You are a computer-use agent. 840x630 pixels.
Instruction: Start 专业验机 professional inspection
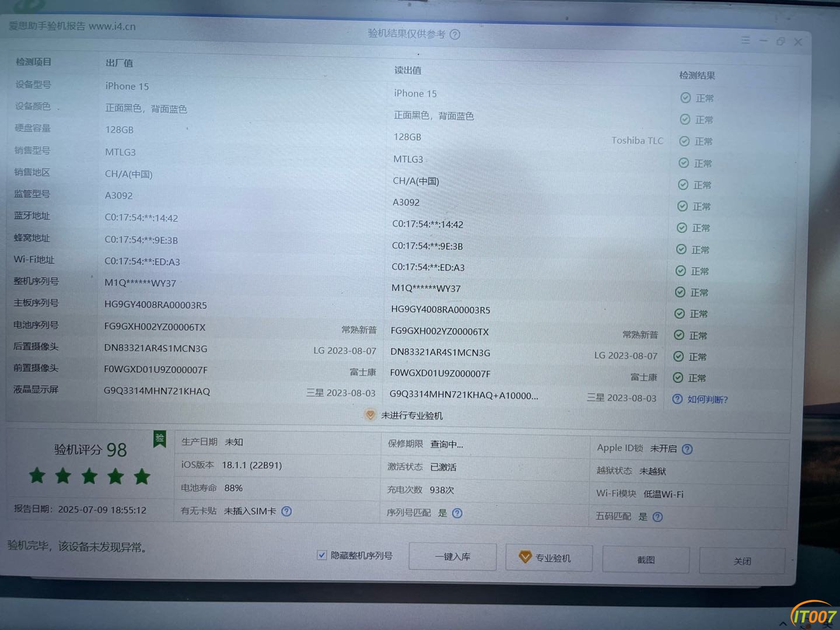(549, 558)
